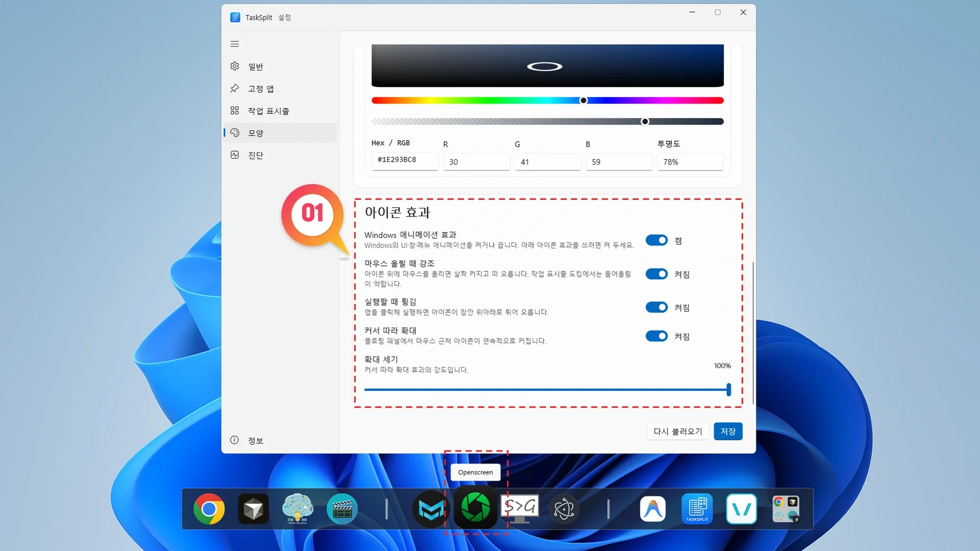Click the 투명도 percent input field
980x551 pixels.
click(x=690, y=162)
